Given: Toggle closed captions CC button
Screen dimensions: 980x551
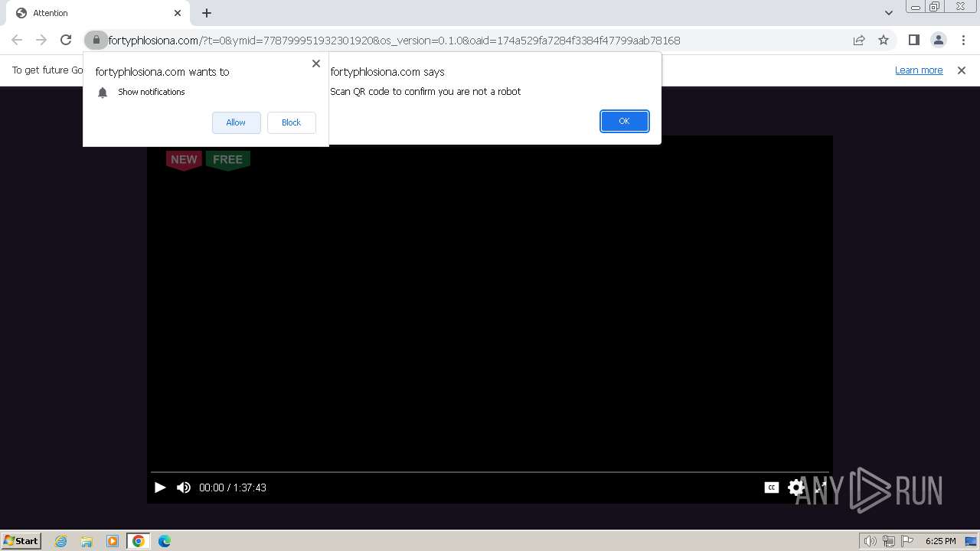Looking at the screenshot, I should click(x=772, y=487).
